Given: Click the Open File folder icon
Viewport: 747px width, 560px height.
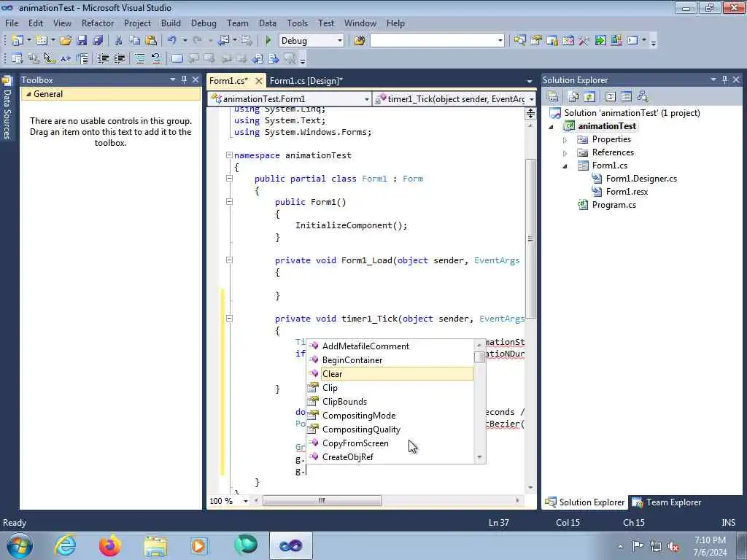Looking at the screenshot, I should pos(66,41).
